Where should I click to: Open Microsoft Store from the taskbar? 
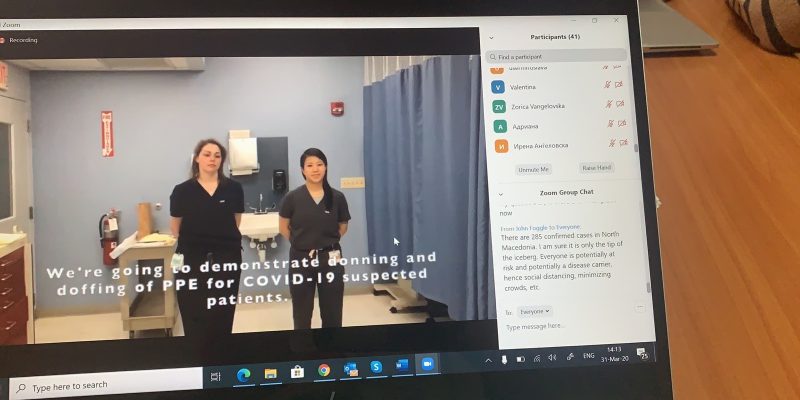[297, 371]
